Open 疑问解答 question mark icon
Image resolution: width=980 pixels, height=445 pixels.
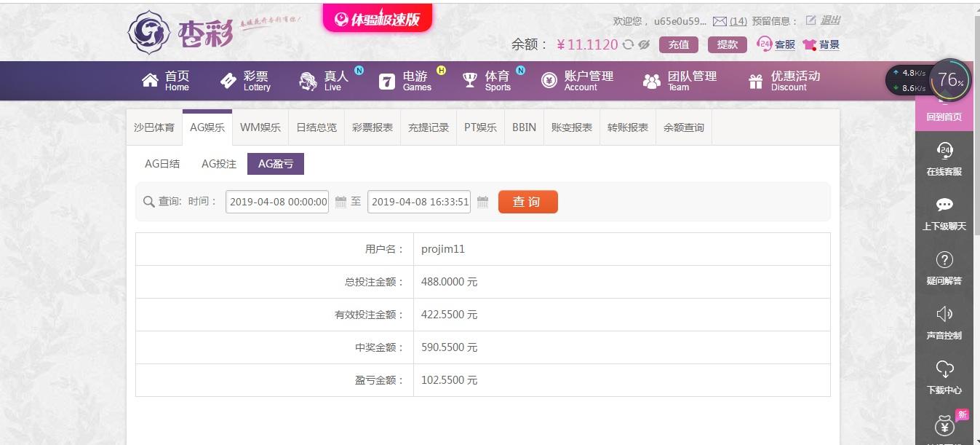click(944, 259)
